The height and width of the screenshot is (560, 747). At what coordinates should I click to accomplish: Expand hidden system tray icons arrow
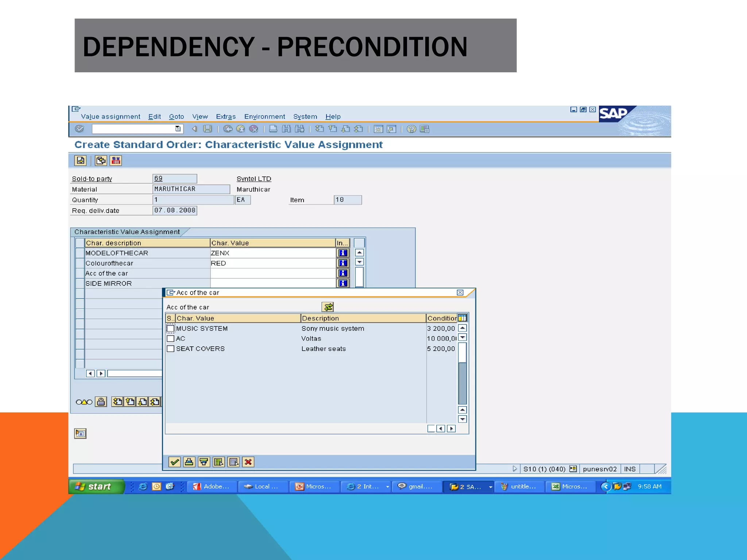(606, 487)
